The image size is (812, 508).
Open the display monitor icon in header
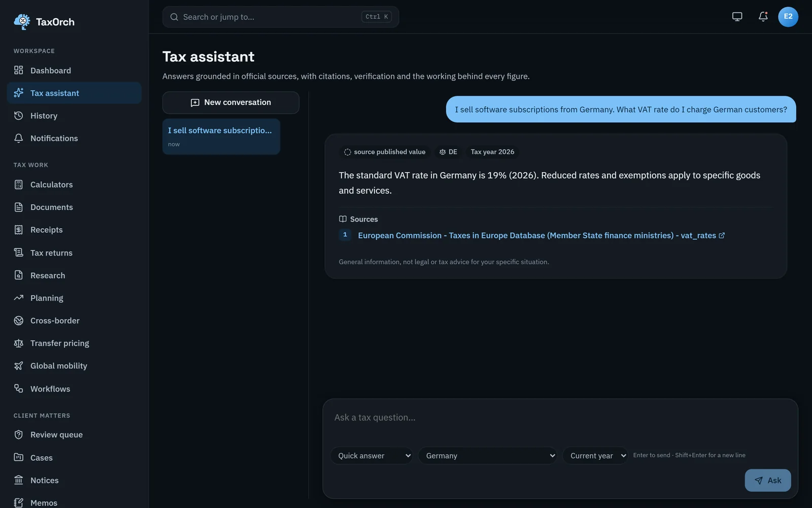pos(737,17)
